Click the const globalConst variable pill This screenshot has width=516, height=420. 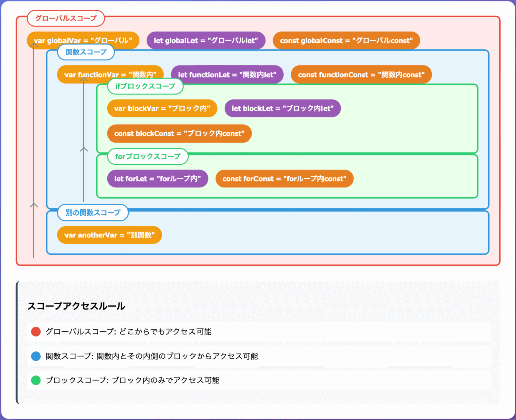[346, 41]
